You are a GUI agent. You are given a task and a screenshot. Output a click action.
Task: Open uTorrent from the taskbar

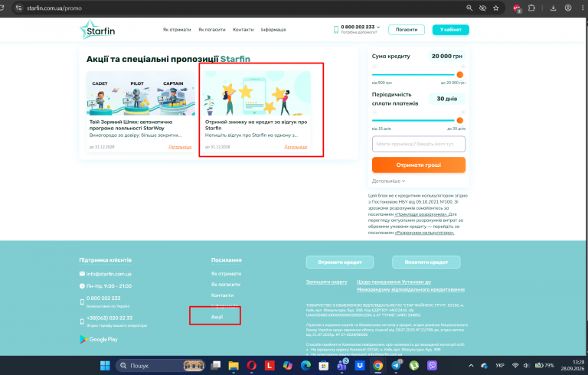(414, 365)
